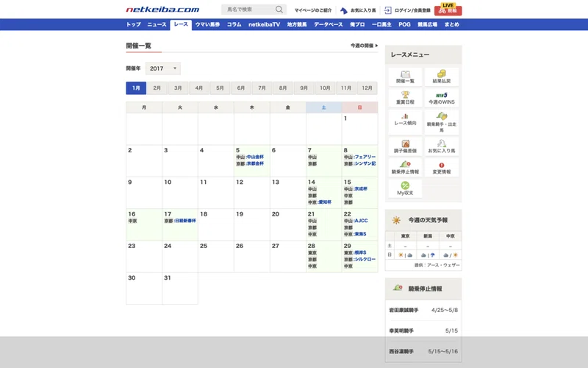Open the お気に入り馬 horse icon in race menu
This screenshot has height=368, width=588.
442,146
